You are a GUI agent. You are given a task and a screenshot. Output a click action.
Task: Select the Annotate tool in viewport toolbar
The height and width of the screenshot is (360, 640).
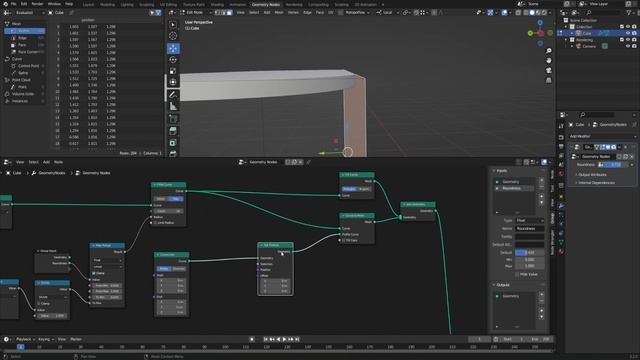173,95
